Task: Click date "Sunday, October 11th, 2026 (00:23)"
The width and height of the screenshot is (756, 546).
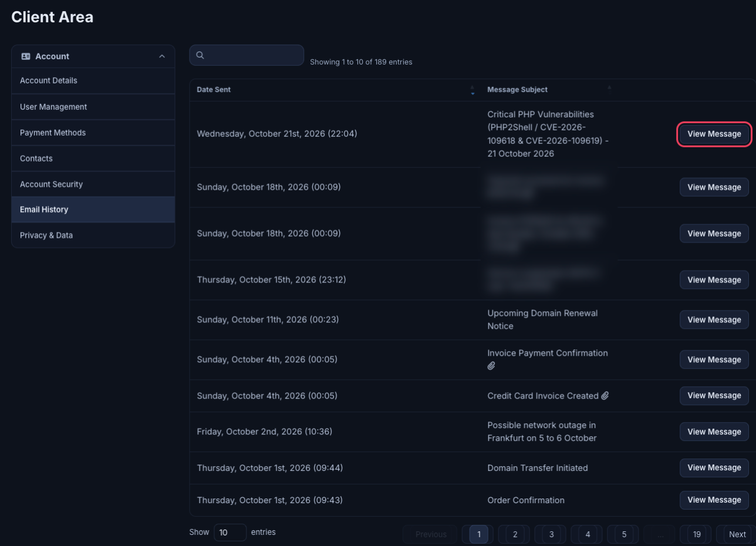Action: click(268, 320)
